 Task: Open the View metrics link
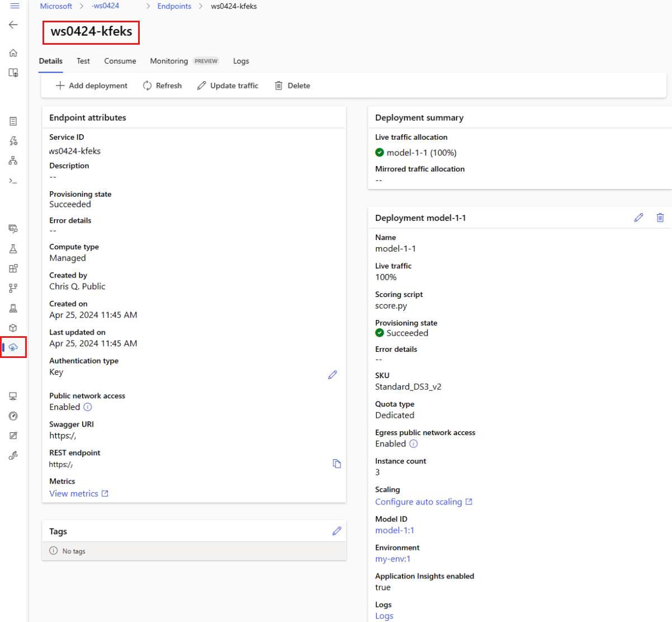(79, 493)
